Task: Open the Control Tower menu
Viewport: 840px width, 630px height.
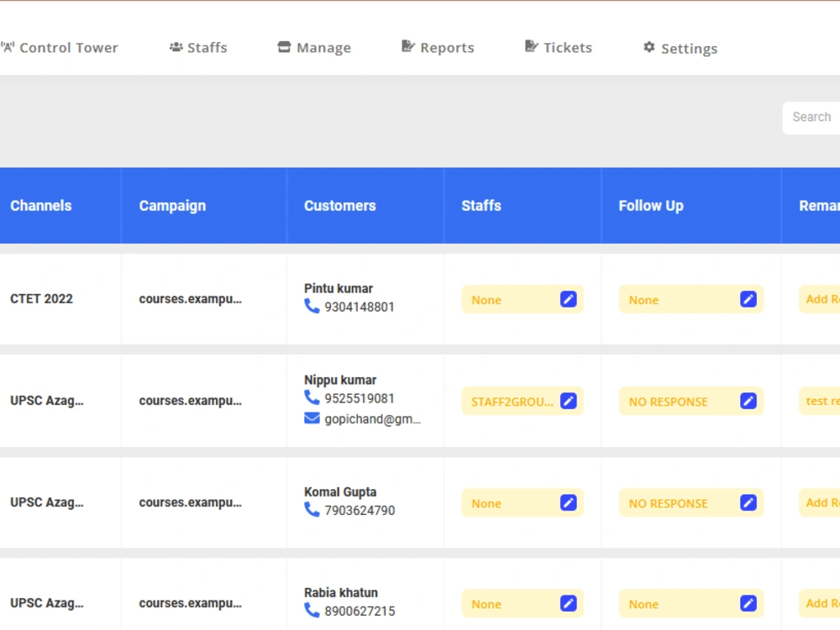Action: 60,48
